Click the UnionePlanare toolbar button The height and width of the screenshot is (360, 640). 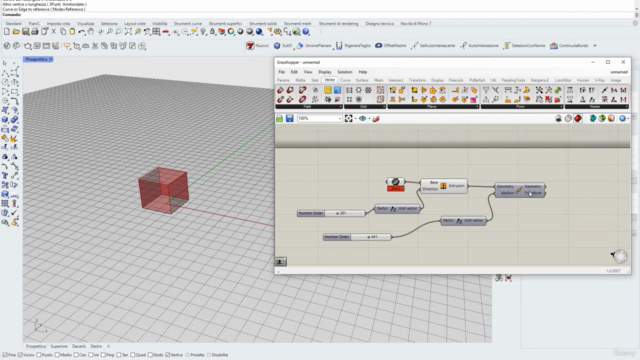[314, 46]
